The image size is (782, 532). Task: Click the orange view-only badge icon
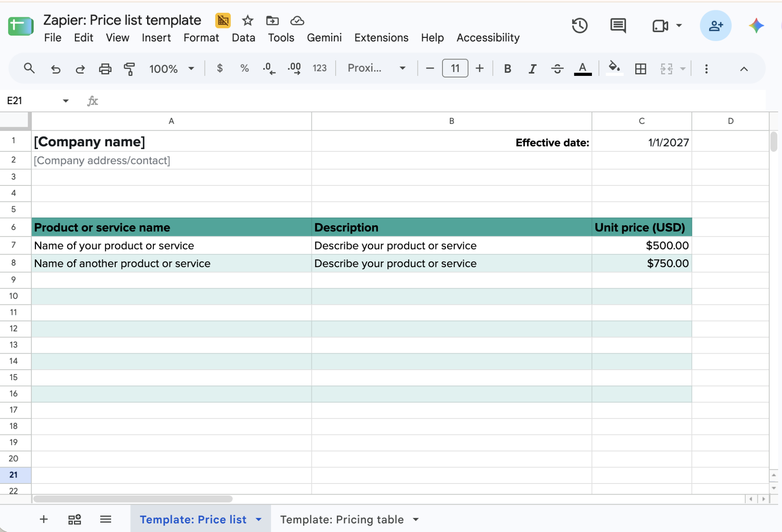(223, 20)
